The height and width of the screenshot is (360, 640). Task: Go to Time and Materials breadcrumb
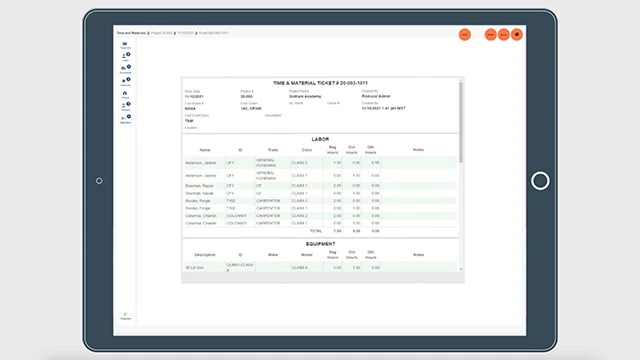point(131,33)
